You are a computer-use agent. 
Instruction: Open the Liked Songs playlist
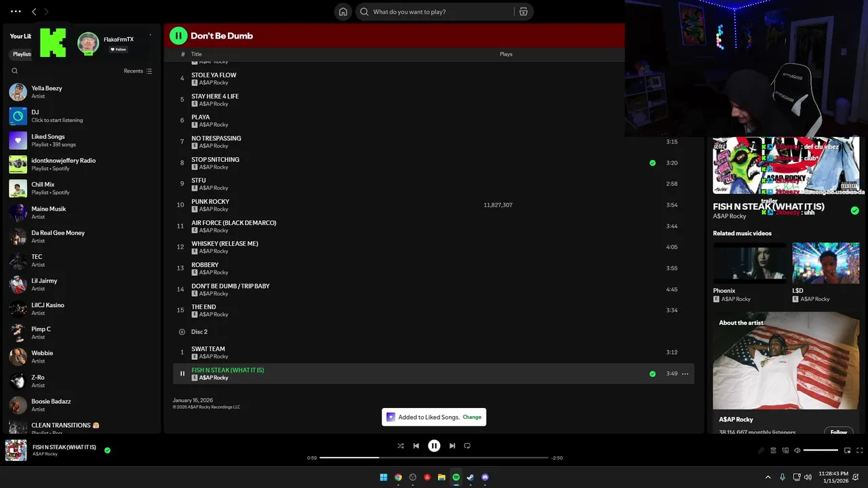point(81,140)
